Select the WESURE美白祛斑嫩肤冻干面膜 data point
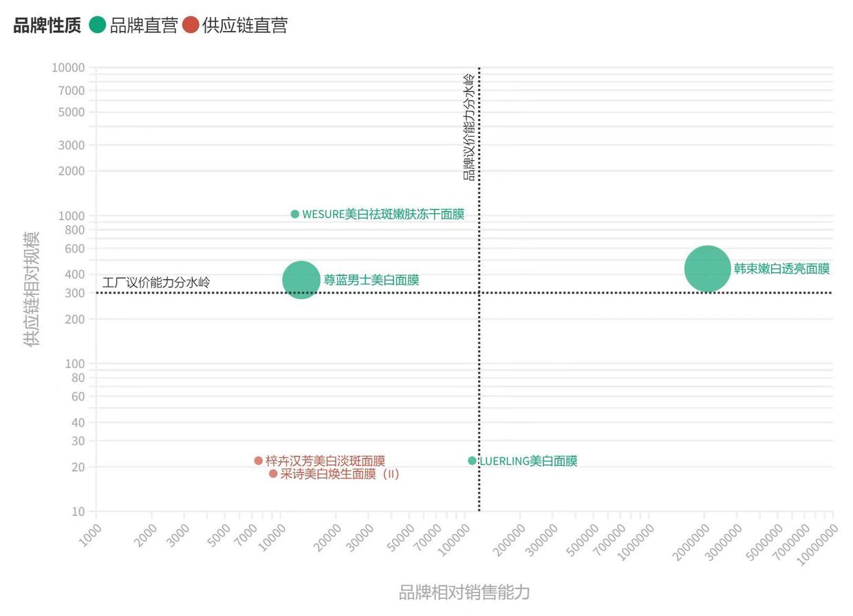 point(295,214)
